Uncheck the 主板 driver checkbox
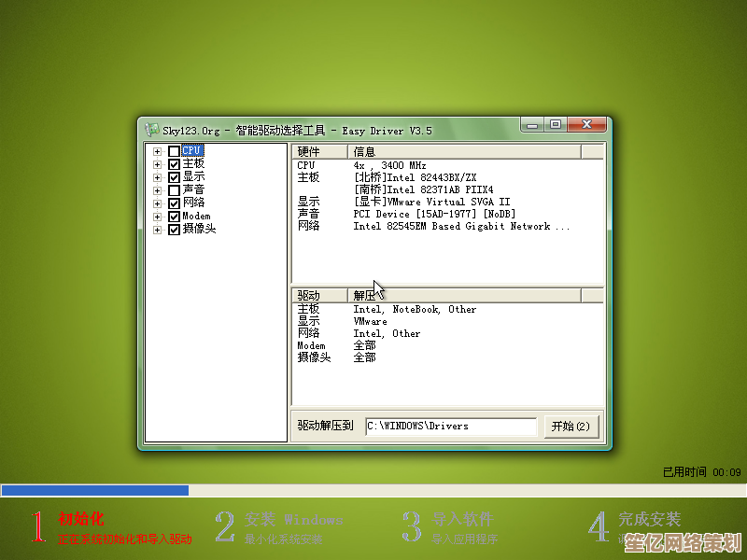 (174, 164)
